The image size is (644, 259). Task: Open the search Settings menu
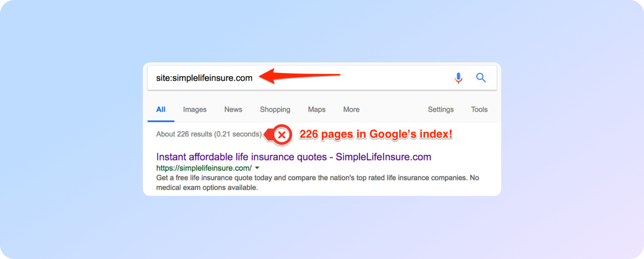(x=441, y=109)
